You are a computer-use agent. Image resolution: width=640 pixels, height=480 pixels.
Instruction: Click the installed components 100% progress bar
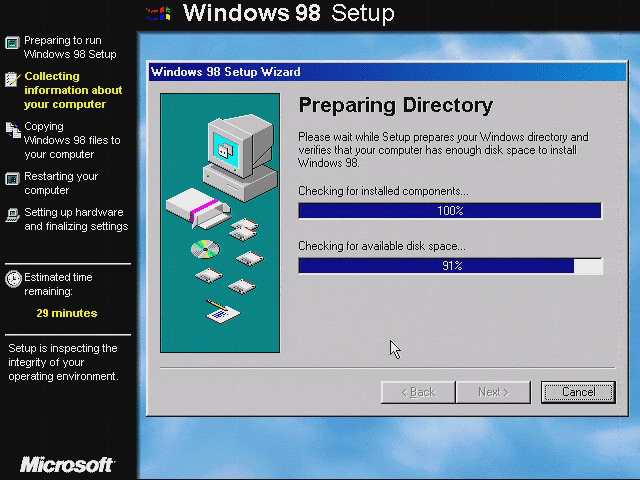pyautogui.click(x=450, y=211)
